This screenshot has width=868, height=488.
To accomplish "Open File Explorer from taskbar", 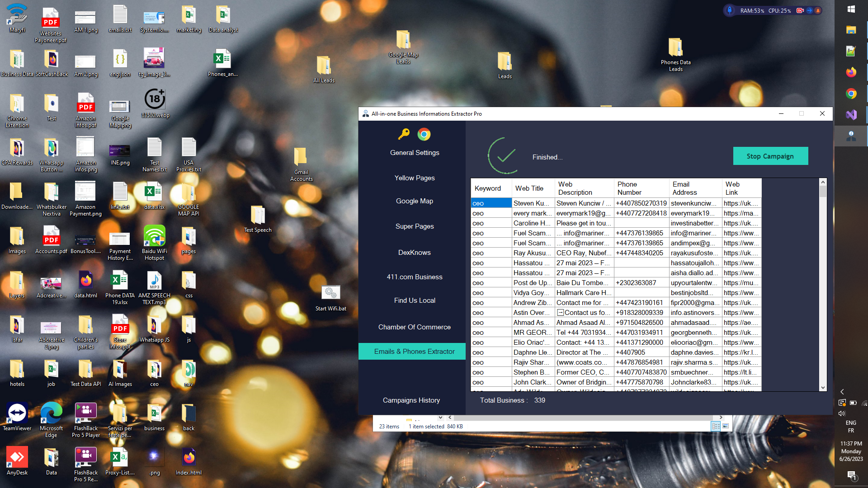I will coord(851,30).
